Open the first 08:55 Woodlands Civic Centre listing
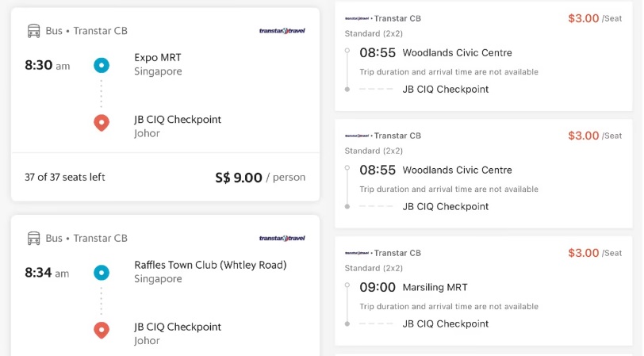The width and height of the screenshot is (644, 356). (484, 56)
